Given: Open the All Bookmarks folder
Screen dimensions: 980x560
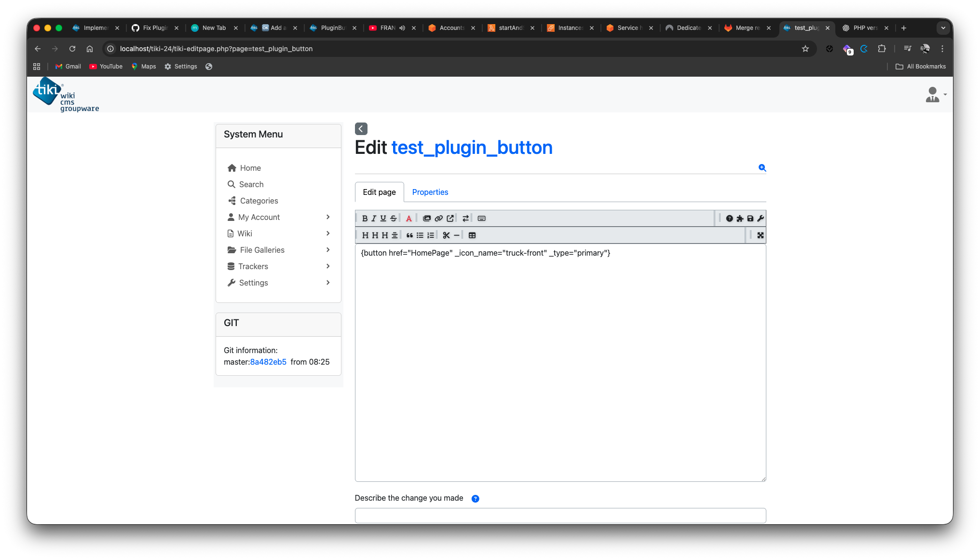Looking at the screenshot, I should 921,67.
